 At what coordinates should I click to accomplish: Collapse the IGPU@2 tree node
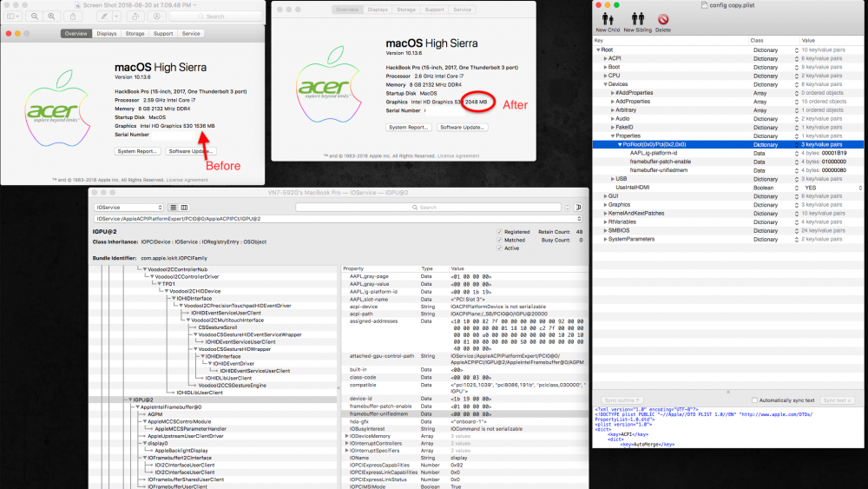(x=130, y=400)
